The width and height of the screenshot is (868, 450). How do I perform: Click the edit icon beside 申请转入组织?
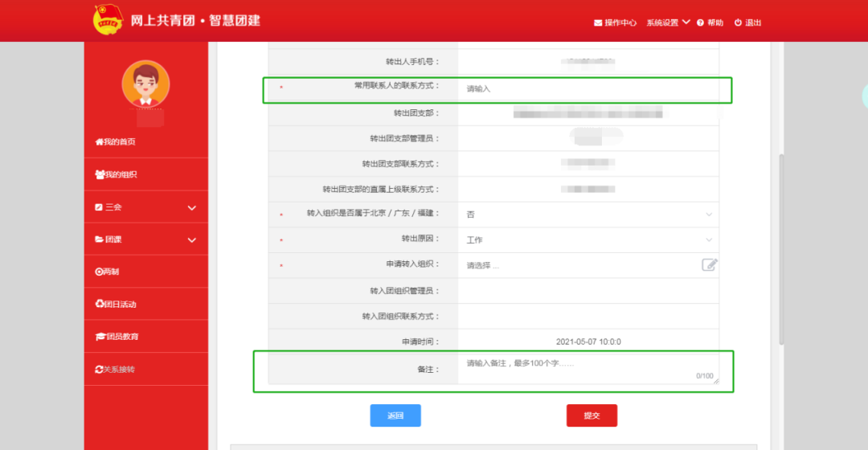[x=709, y=264]
